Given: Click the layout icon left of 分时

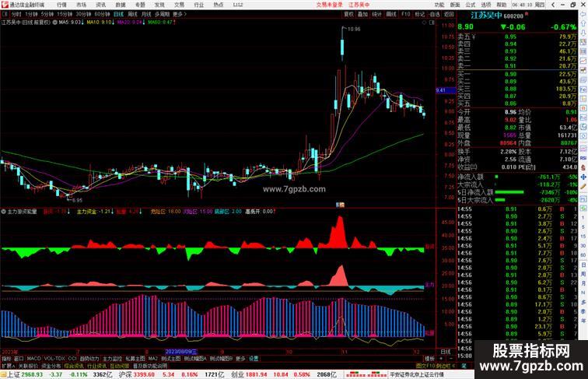Looking at the screenshot, I should [5, 14].
